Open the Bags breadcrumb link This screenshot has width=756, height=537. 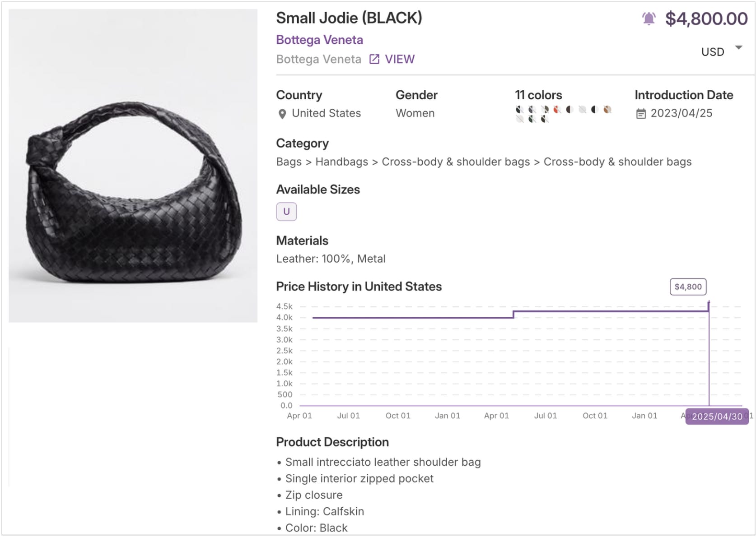289,162
